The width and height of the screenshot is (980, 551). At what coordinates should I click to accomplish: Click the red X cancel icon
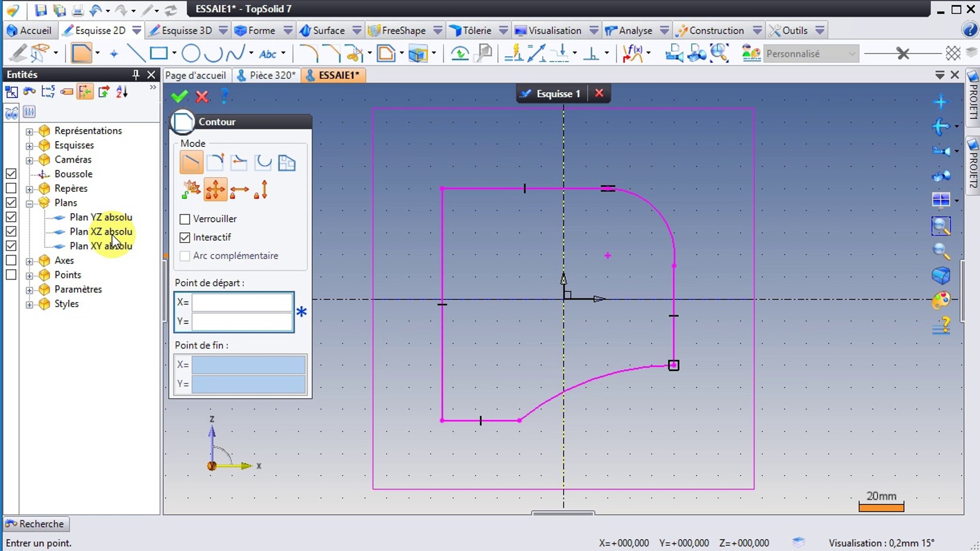click(202, 96)
